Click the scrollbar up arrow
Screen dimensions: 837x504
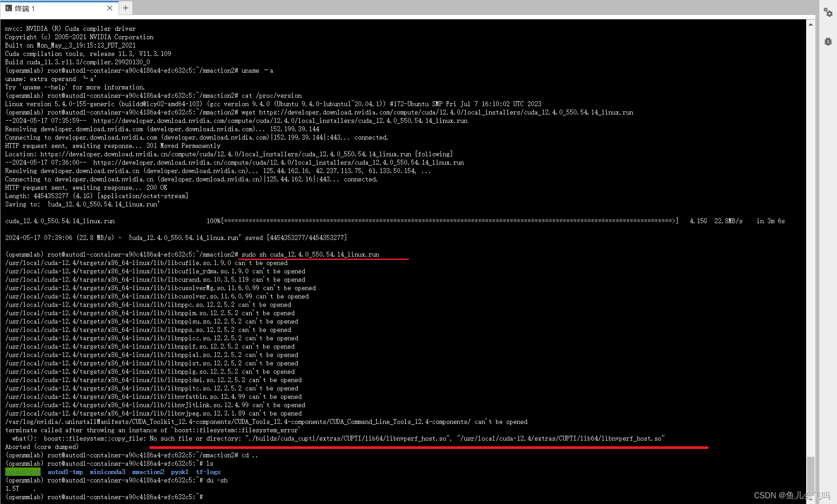[x=811, y=24]
